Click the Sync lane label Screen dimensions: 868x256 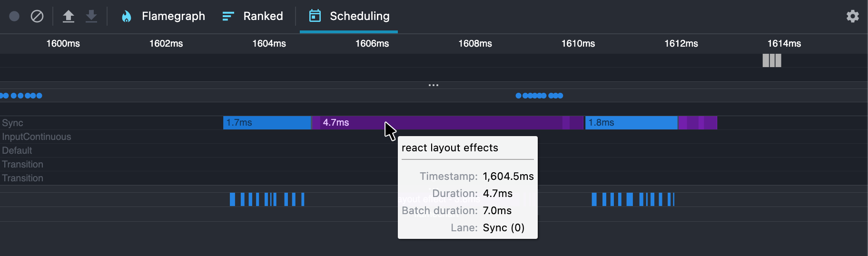coord(12,123)
